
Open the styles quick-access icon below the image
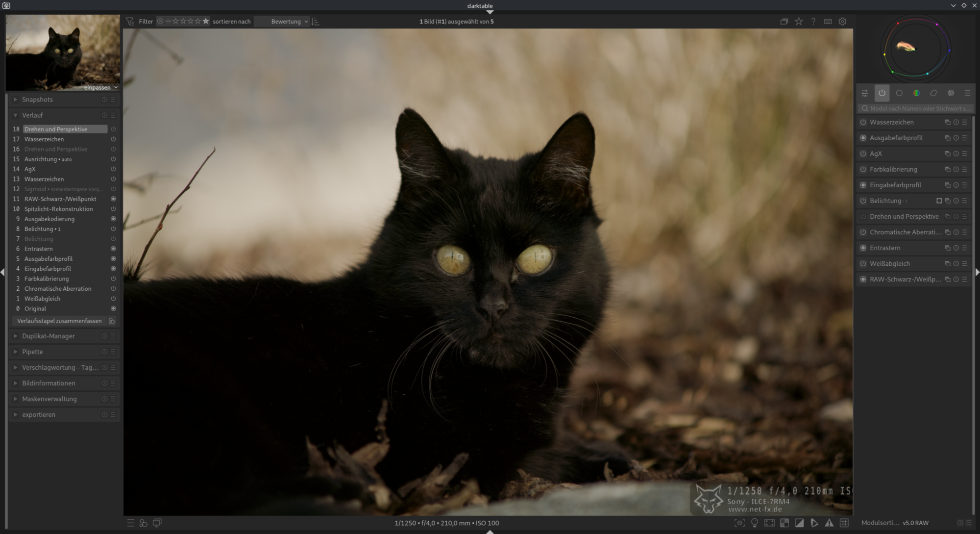coord(143,523)
